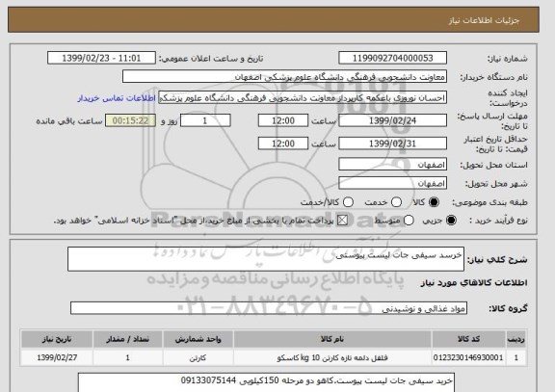Viewport: 555px width, 392px height.
Task: Click product name cell فلفل دلمه تازه
Action: pyautogui.click(x=332, y=357)
